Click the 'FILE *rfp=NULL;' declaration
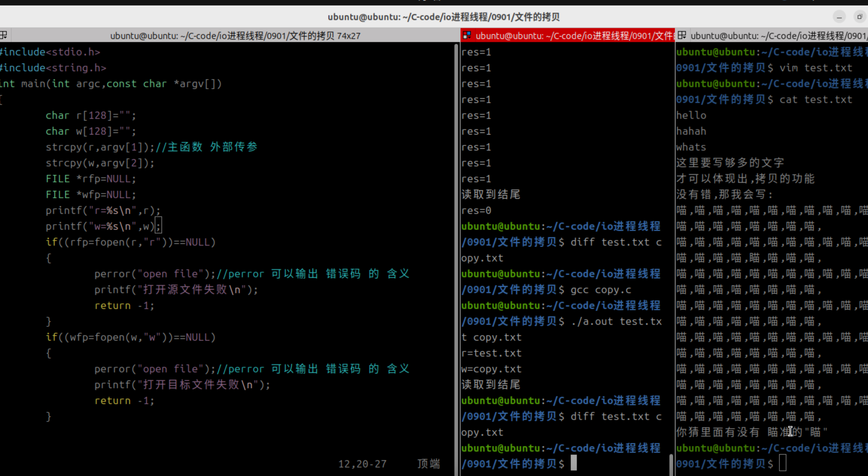868x476 pixels. 91,179
